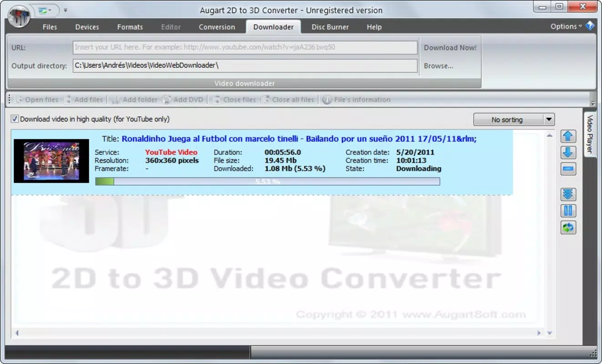Open the Formats tab

[130, 27]
